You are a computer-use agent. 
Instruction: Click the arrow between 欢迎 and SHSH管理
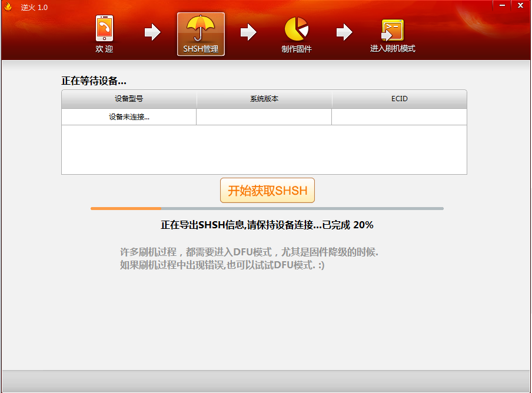click(x=152, y=32)
